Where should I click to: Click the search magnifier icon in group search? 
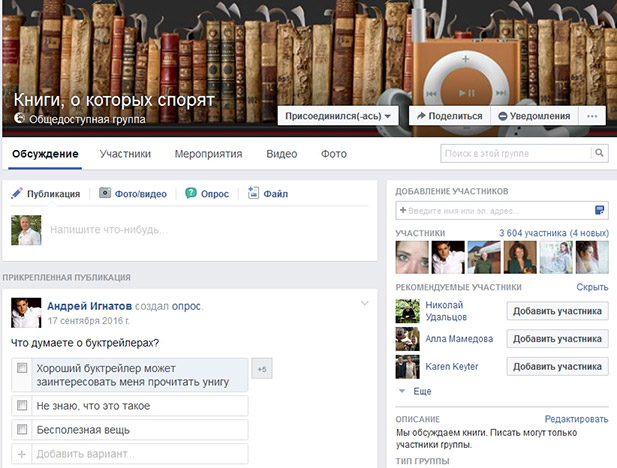pos(599,154)
